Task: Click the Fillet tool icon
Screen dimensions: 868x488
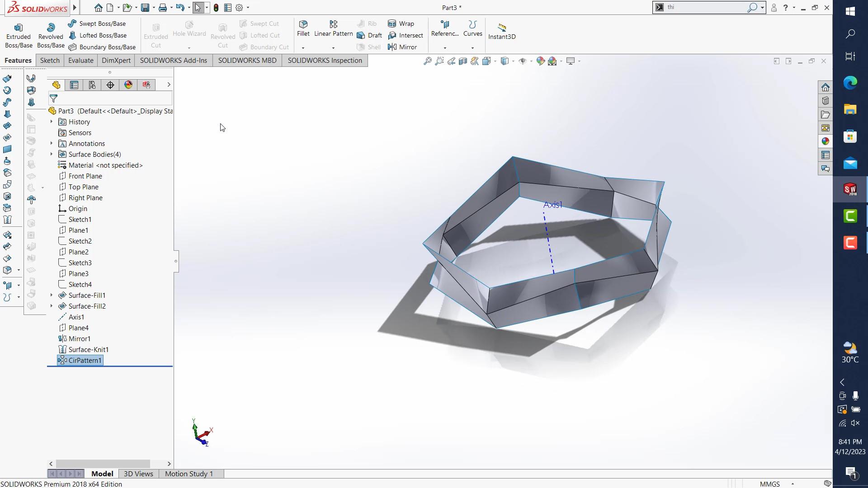Action: coord(303,24)
